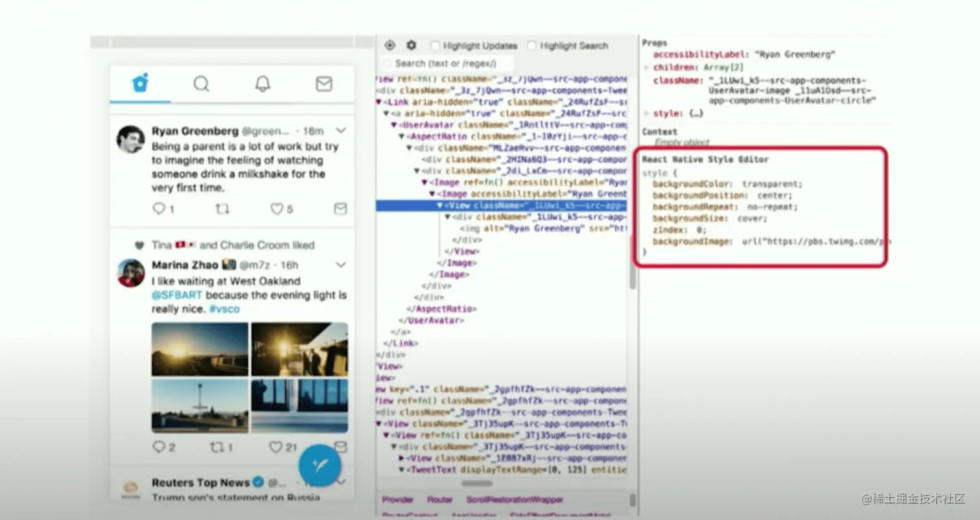Open Ryan Greenberg's name link
The image size is (980, 520).
pos(195,130)
